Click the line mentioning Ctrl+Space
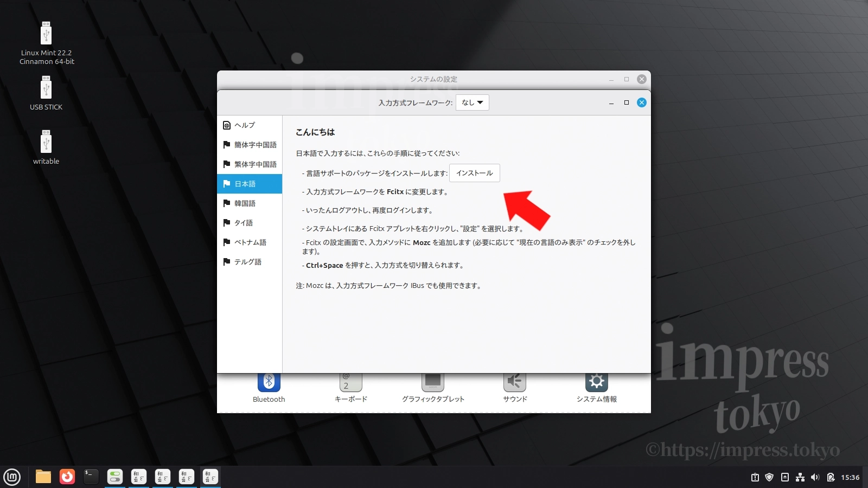 (x=384, y=265)
